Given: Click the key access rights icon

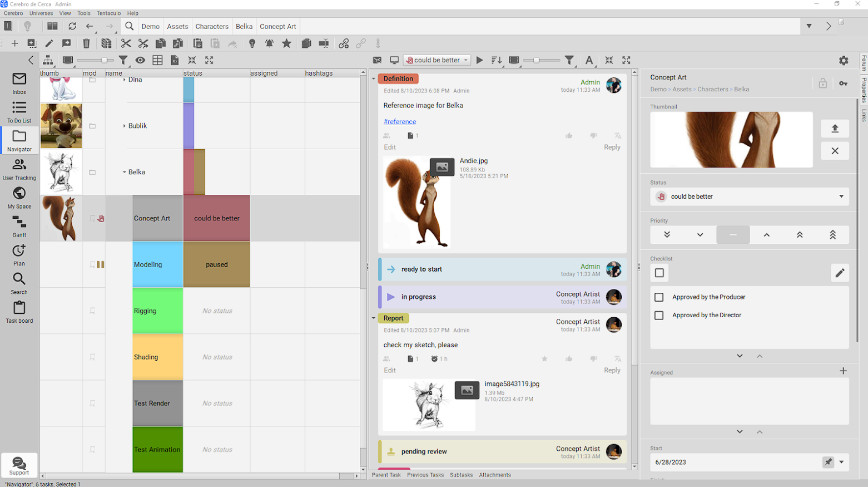Looking at the screenshot, I should (x=843, y=83).
